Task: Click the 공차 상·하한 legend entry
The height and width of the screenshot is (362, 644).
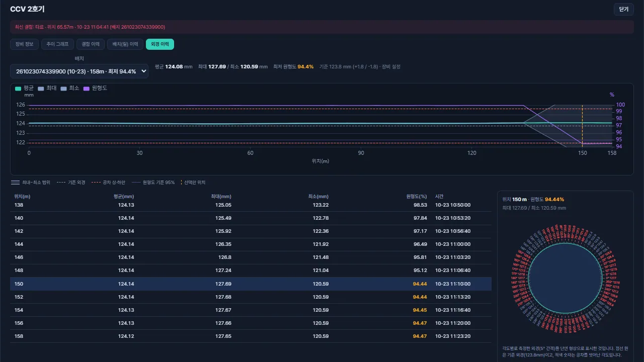Action: [x=108, y=183]
